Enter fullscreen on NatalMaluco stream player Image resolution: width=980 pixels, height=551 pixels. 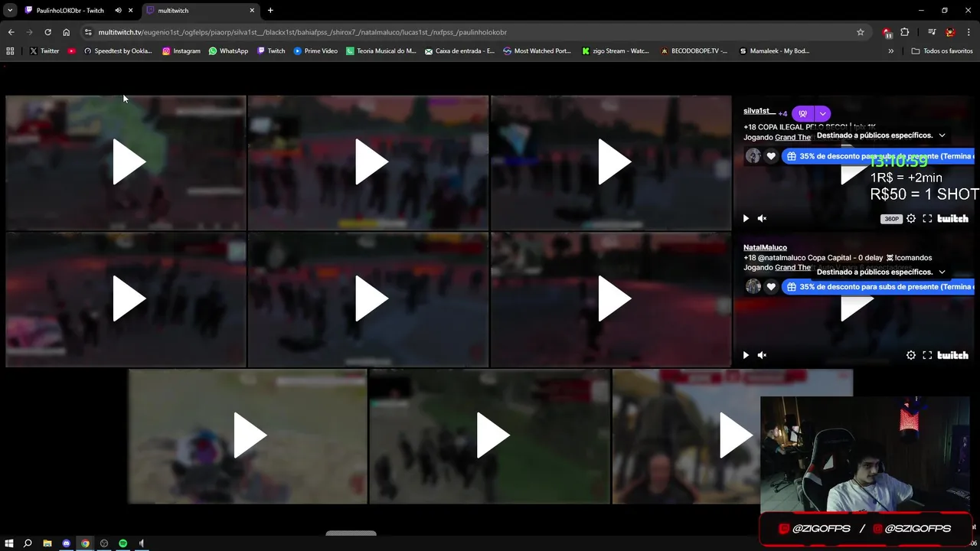[x=927, y=355]
